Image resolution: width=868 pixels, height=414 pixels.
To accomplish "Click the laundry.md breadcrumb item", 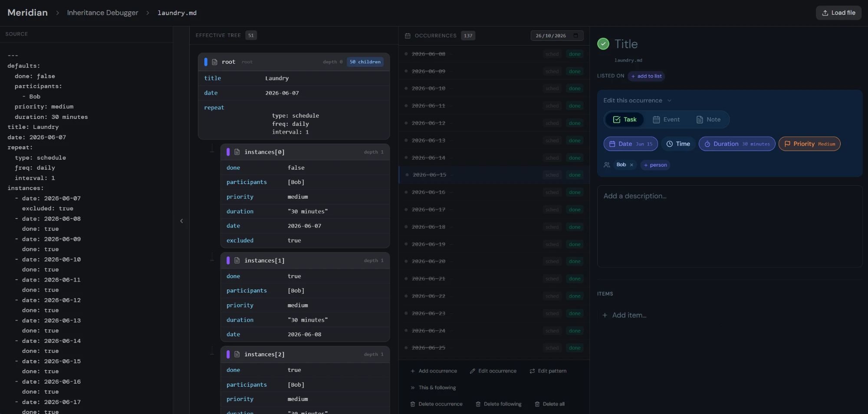I will [177, 13].
